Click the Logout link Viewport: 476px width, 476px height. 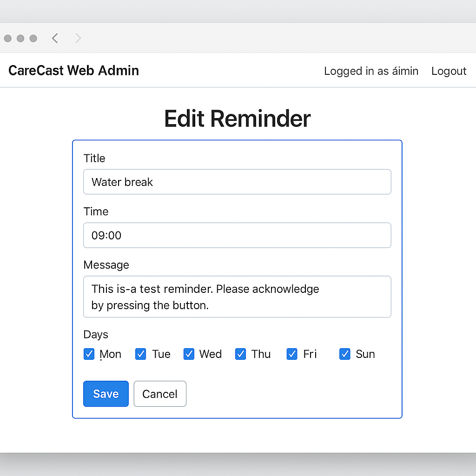(449, 71)
